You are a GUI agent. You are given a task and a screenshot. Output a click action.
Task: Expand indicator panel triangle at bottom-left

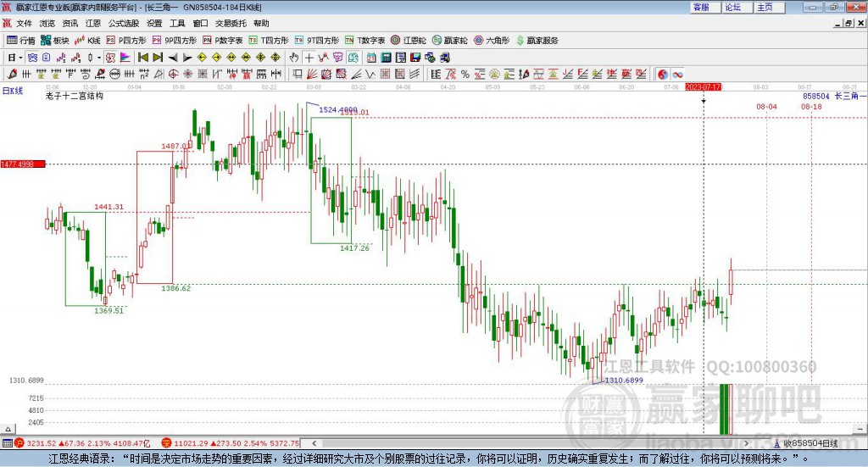coord(8,429)
